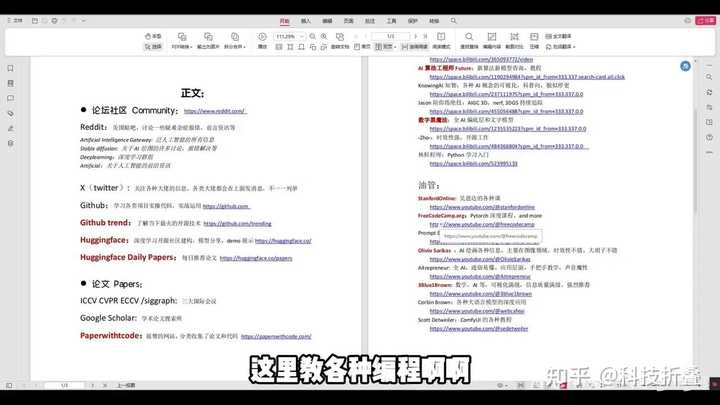
Task: Expand the 划词翻译 dropdown
Action: [x=576, y=47]
